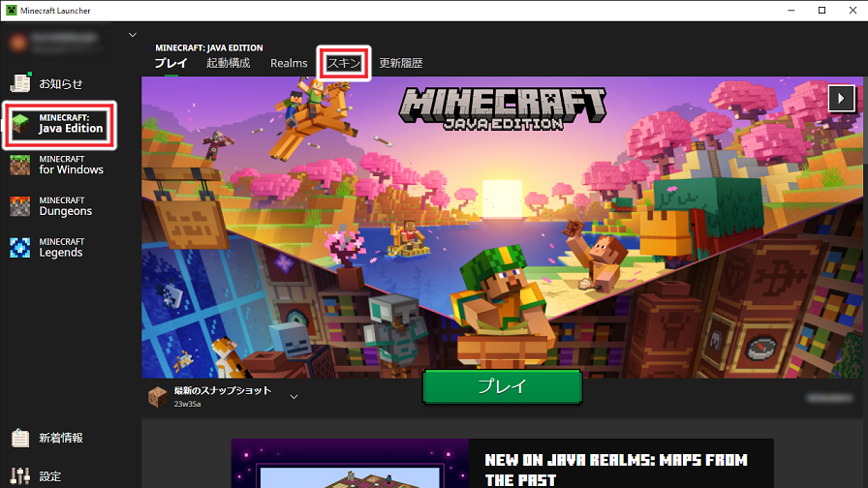Switch to the Realms tab
Screen dimensions: 868x488
coord(289,63)
